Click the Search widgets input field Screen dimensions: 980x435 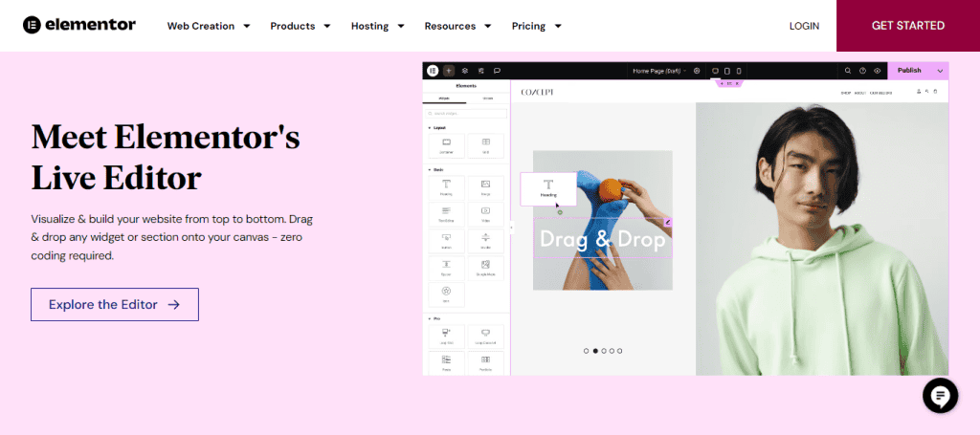(466, 113)
